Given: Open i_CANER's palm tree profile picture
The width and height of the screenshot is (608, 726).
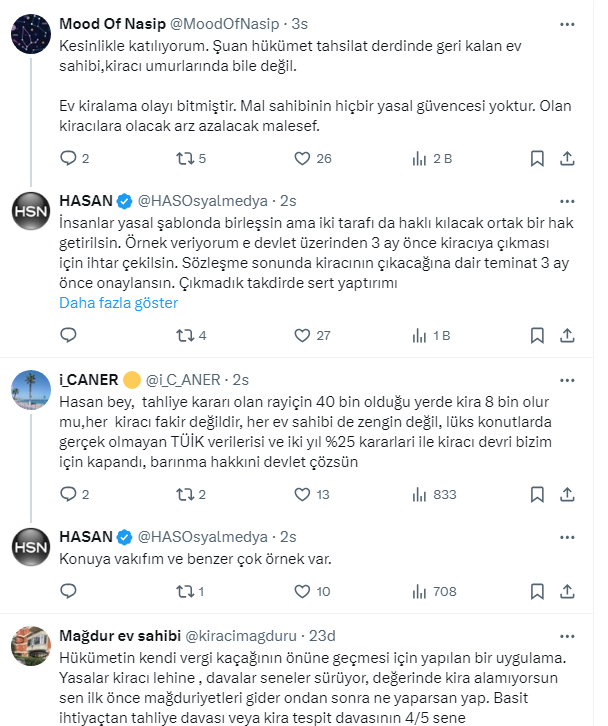Looking at the screenshot, I should coord(31,389).
